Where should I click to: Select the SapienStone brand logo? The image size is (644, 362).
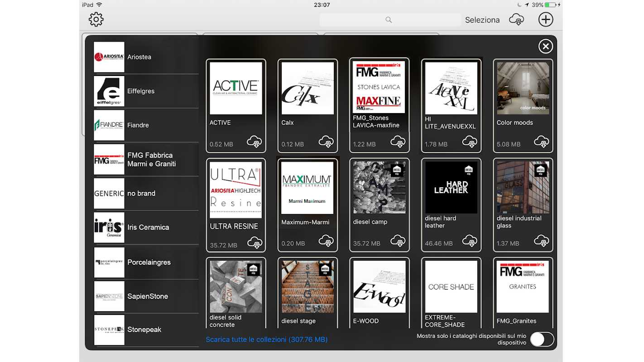point(109,296)
